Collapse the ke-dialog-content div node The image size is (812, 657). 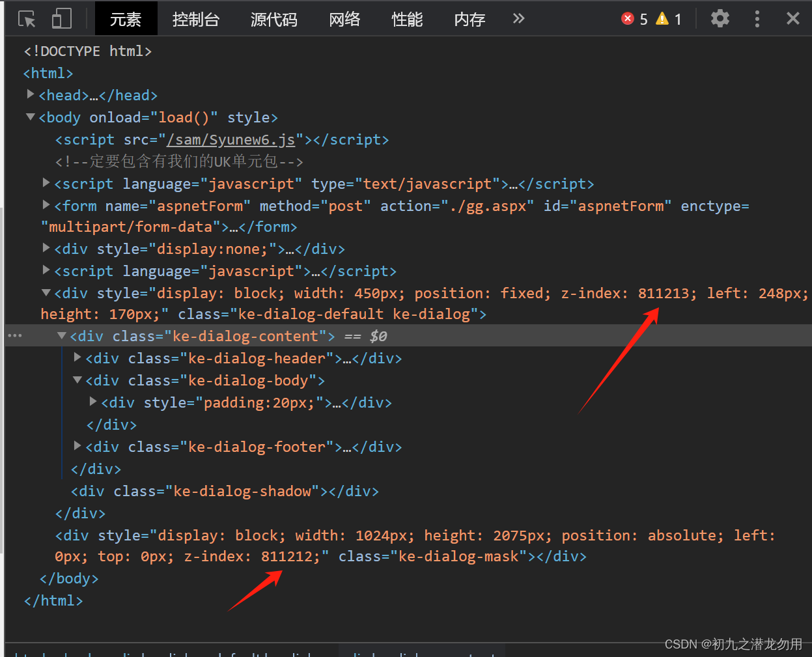62,336
